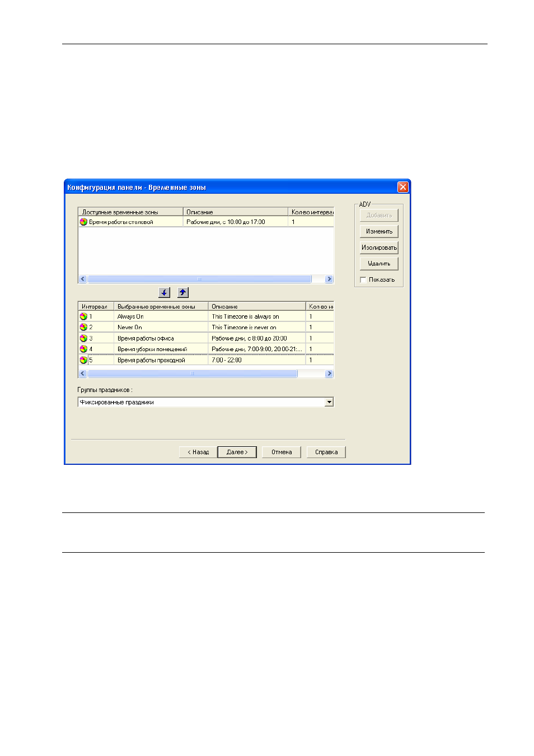The width and height of the screenshot is (534, 756).
Task: Click the text This Timezone is never on
Action: click(244, 327)
